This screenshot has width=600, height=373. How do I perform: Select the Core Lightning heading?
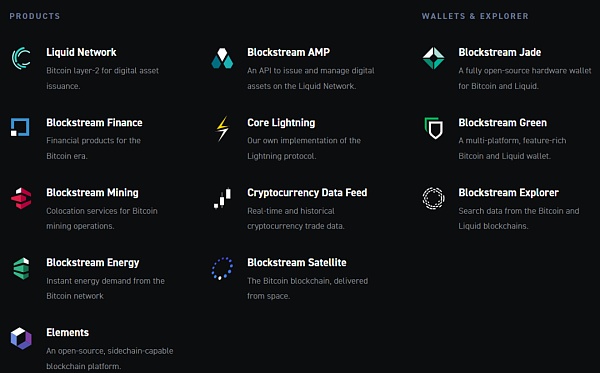coord(281,122)
